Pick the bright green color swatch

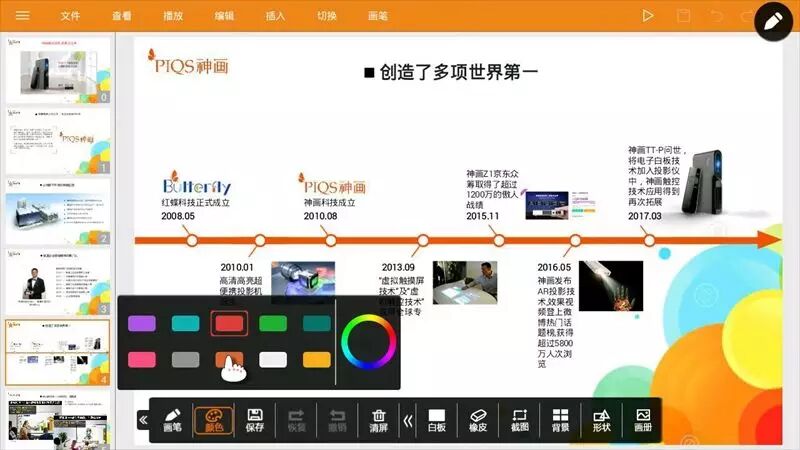pos(273,323)
